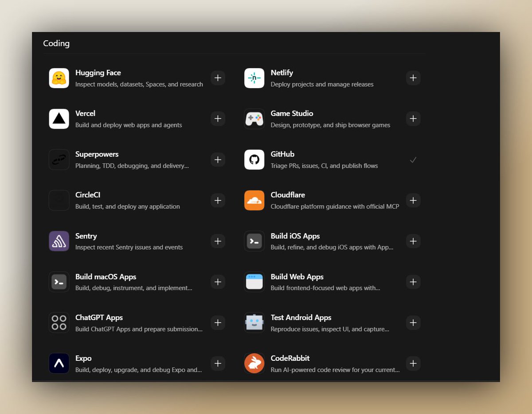This screenshot has width=532, height=414.
Task: Select the CodeRabbit title text
Action: (x=290, y=359)
